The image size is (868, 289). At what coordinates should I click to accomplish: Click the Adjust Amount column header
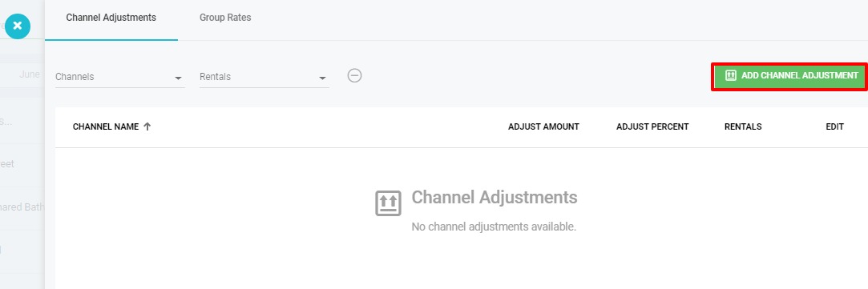(x=543, y=126)
